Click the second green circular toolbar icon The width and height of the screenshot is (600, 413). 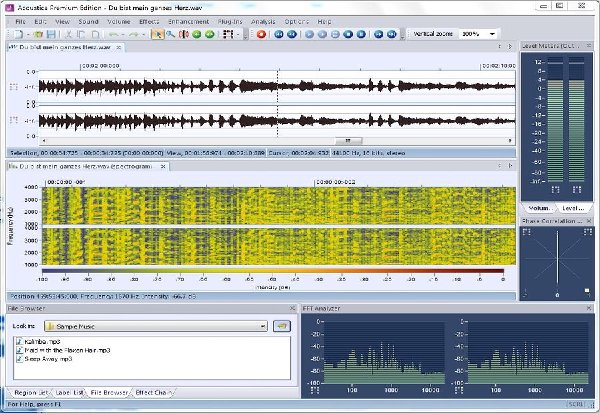coord(210,34)
